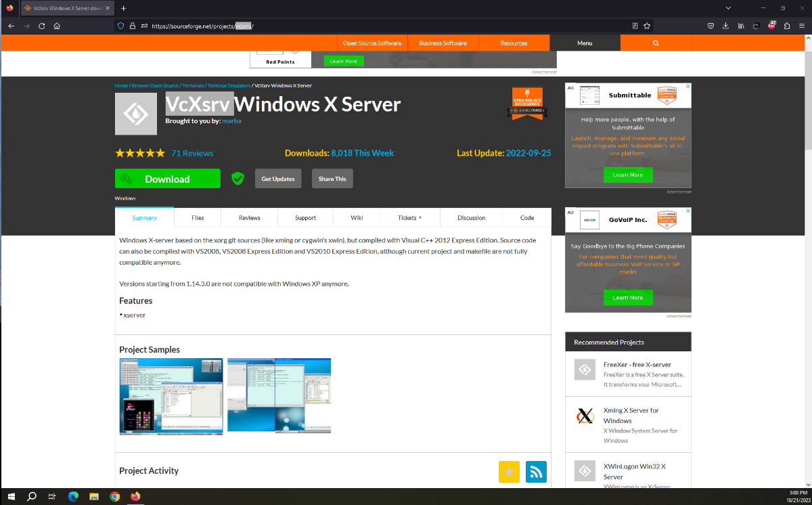The height and width of the screenshot is (505, 812).
Task: Open the Firefox application menu
Action: pyautogui.click(x=802, y=26)
